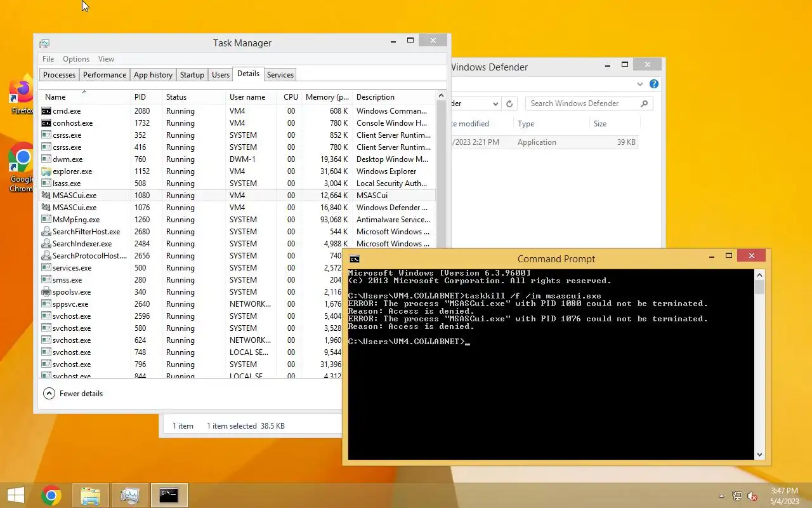Image resolution: width=812 pixels, height=508 pixels.
Task: Click the conhost.exe process icon
Action: pos(46,123)
